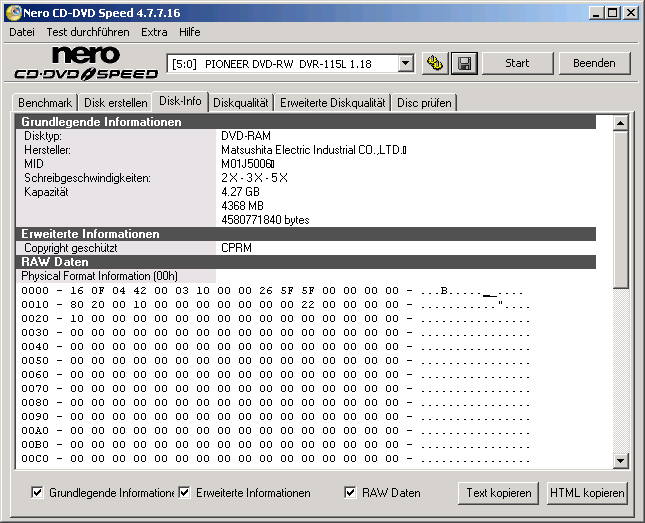This screenshot has height=523, width=645.
Task: Click the vertical scrollbar thumb
Action: (620, 209)
